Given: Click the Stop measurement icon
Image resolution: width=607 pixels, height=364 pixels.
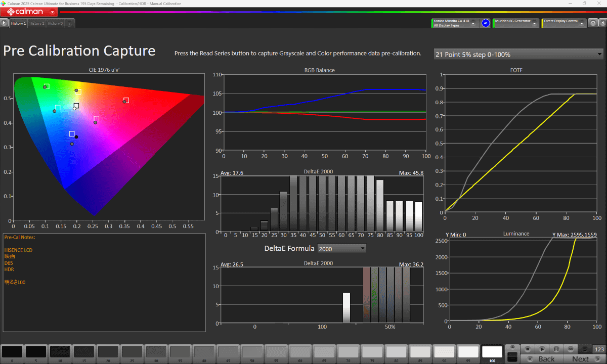Looking at the screenshot, I should (x=528, y=349).
